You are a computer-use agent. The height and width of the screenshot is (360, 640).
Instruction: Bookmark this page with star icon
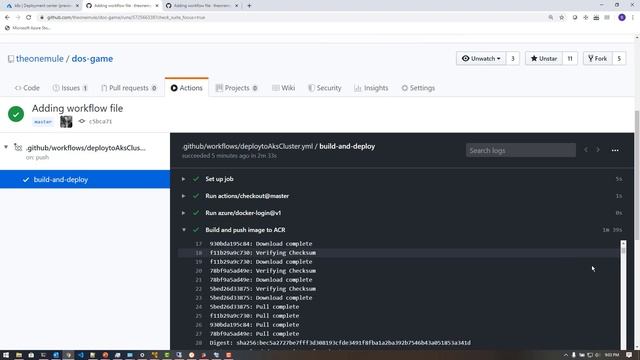click(562, 18)
